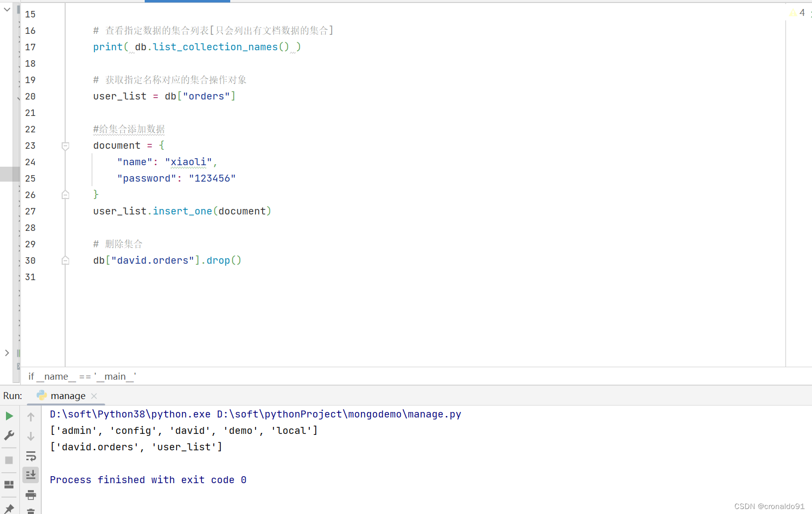Place cursor on print( db.list_collection_names() ) line
Image resolution: width=812 pixels, height=514 pixels.
(197, 47)
